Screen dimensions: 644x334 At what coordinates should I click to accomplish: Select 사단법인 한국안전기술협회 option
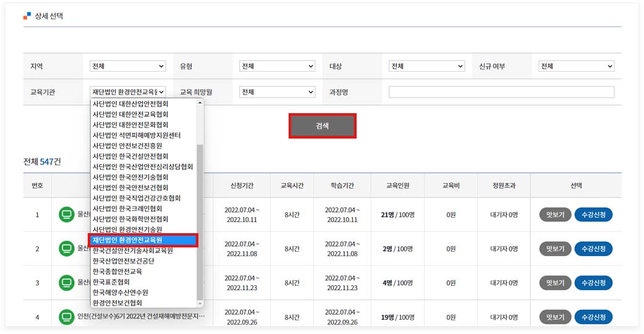click(143, 177)
